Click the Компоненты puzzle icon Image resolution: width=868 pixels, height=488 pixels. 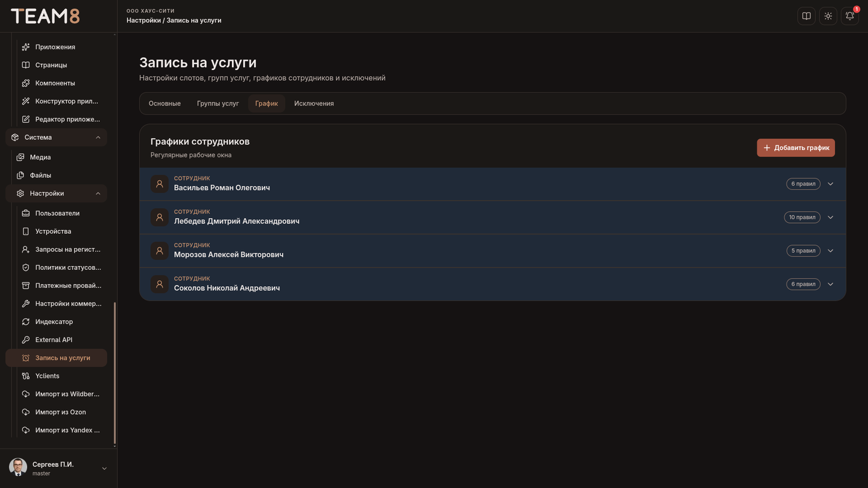(26, 83)
